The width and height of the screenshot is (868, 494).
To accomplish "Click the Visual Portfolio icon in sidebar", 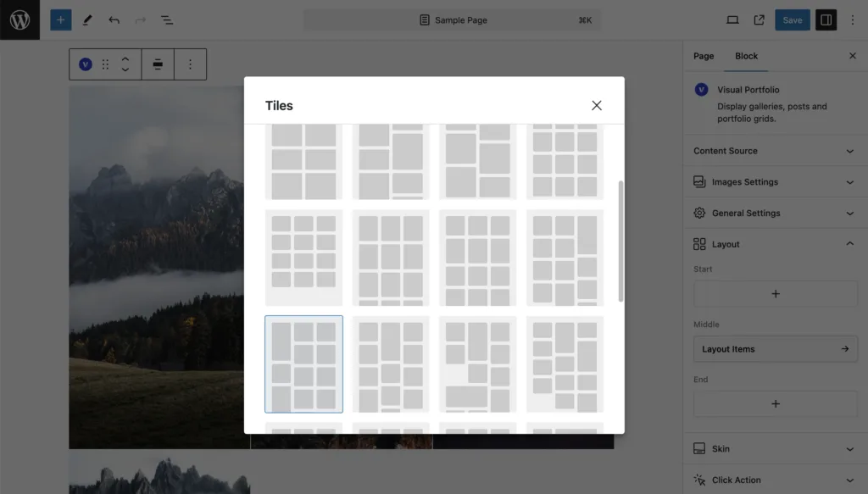I will click(701, 90).
